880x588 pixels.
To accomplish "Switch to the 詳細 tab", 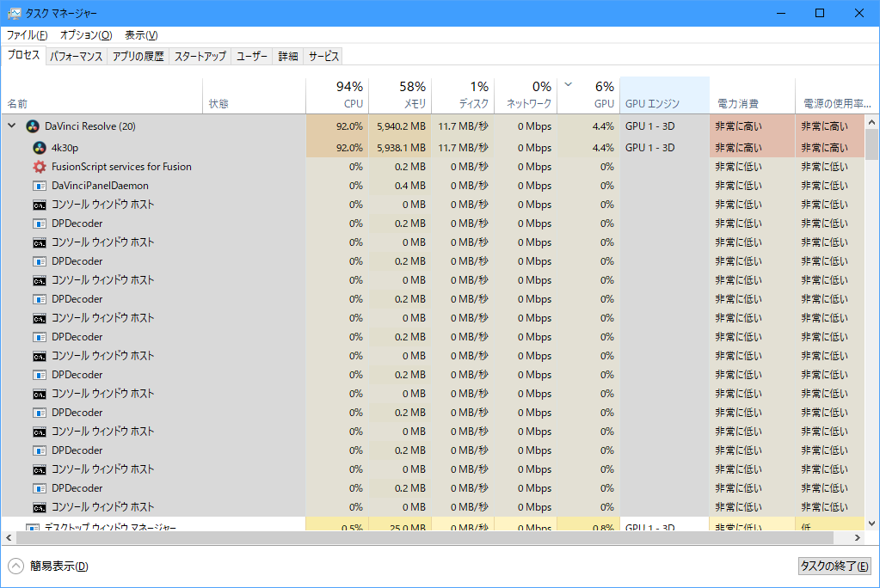I will tap(288, 56).
